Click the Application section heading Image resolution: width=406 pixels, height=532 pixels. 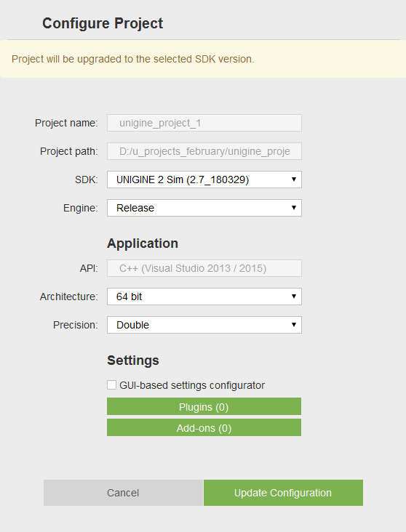coord(143,243)
